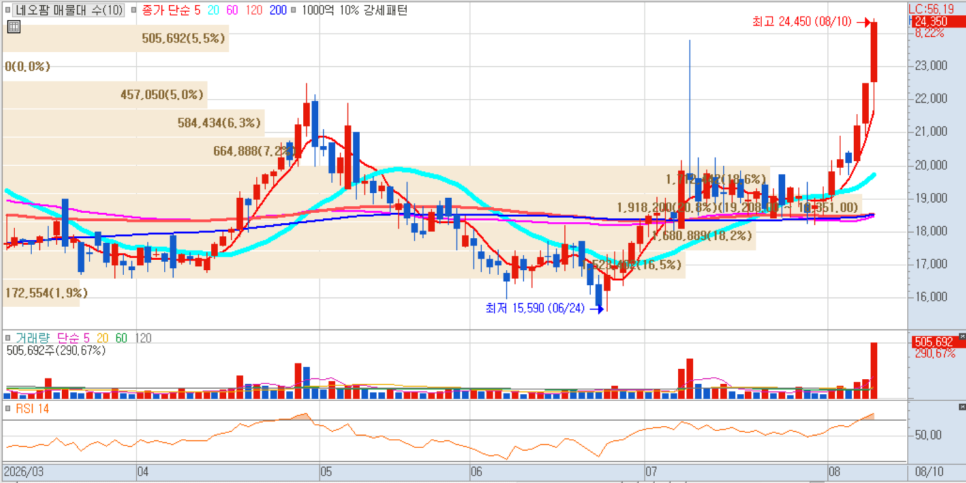Select the orange 20 volume average legend
Viewport: 966px width, 483px height.
[x=102, y=338]
